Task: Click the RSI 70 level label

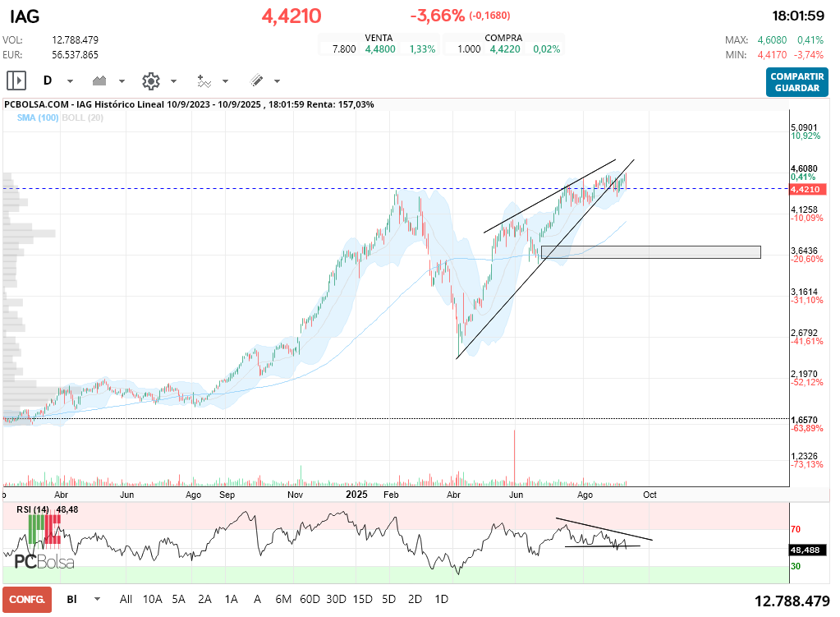Action: [x=796, y=530]
